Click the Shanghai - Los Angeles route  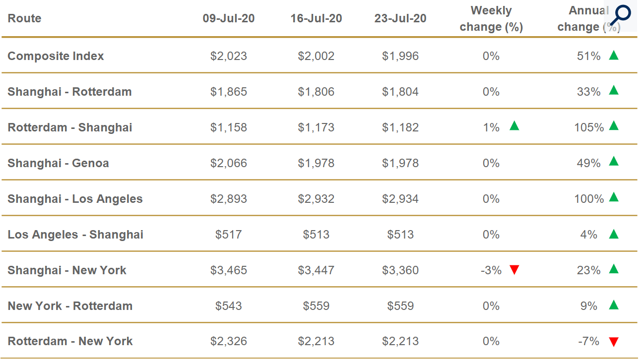75,199
